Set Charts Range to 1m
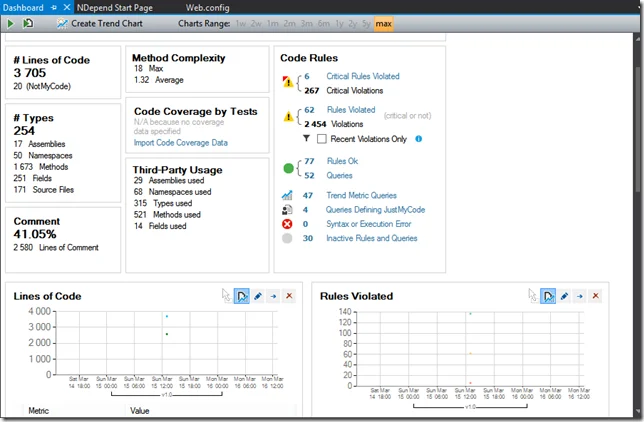644x422 pixels. click(273, 24)
